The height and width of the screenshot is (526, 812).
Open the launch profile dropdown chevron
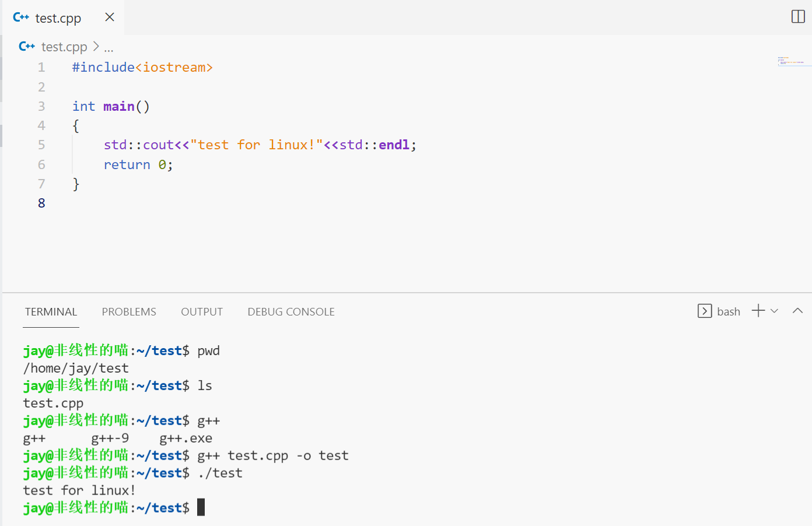click(x=775, y=311)
